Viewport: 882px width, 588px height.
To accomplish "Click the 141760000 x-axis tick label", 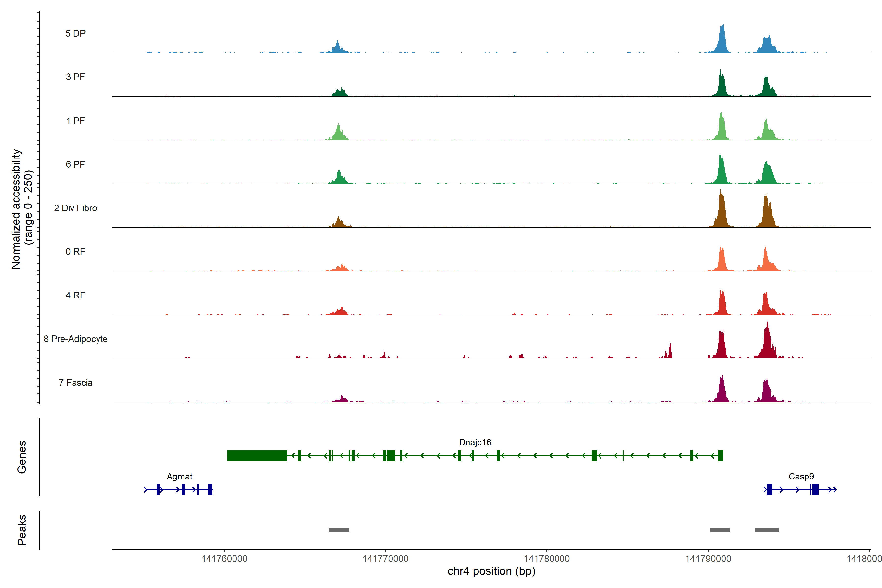I will (x=224, y=559).
